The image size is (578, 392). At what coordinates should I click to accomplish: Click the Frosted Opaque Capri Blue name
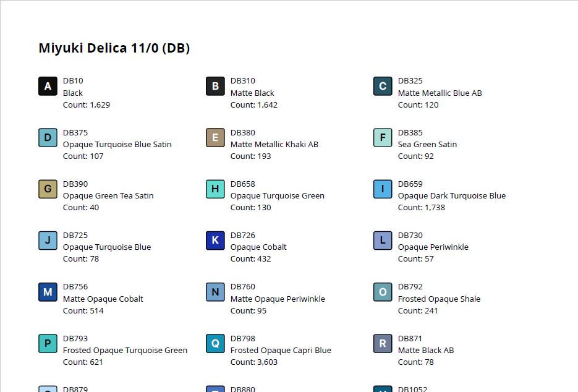tap(281, 351)
